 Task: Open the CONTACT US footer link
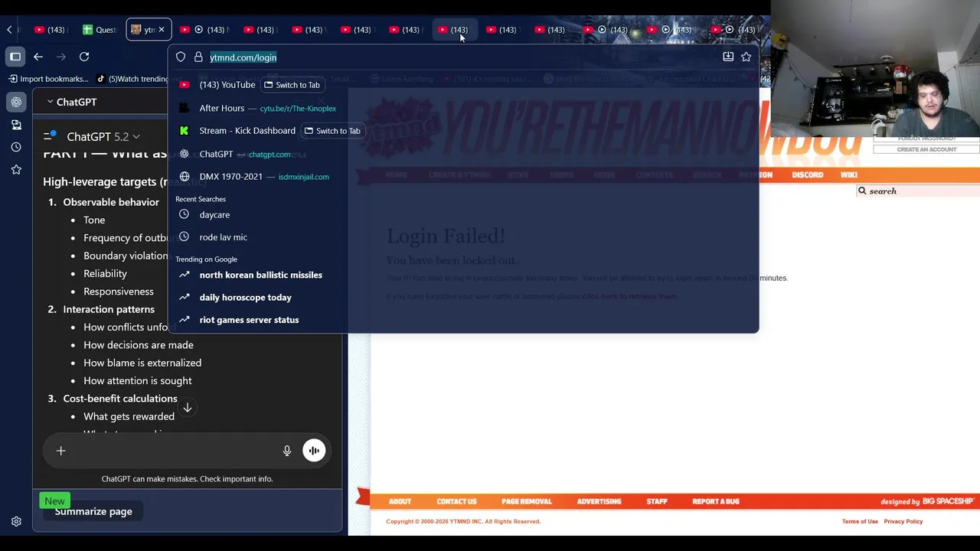pos(456,502)
